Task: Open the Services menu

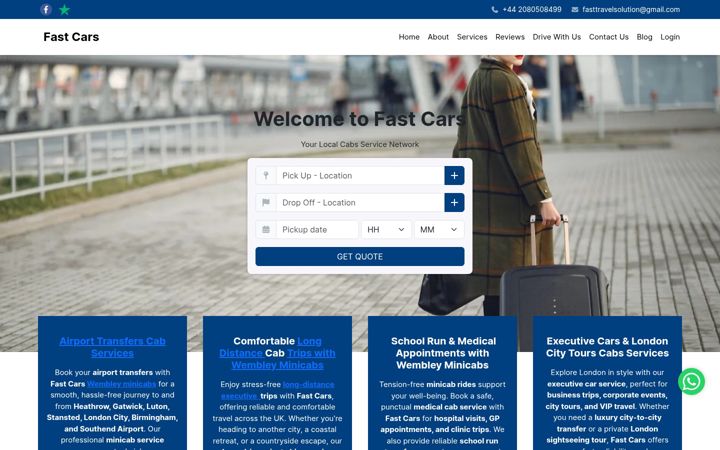Action: pos(472,37)
